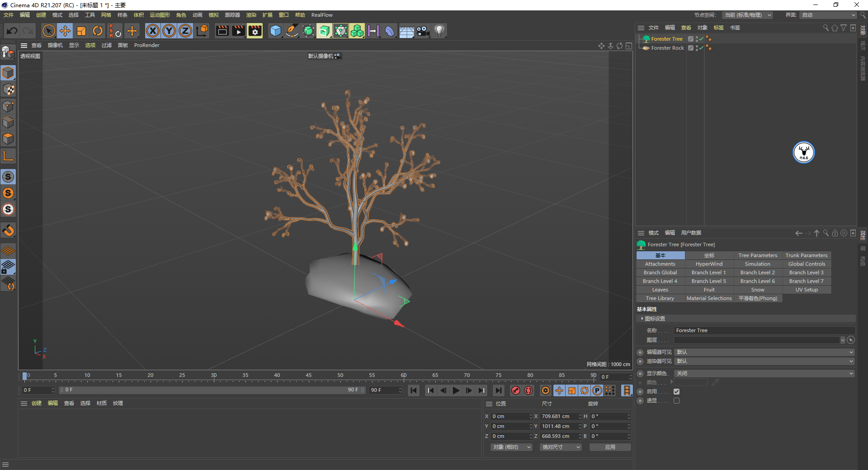Image resolution: width=868 pixels, height=470 pixels.
Task: Go to end of animation
Action: pyautogui.click(x=498, y=390)
